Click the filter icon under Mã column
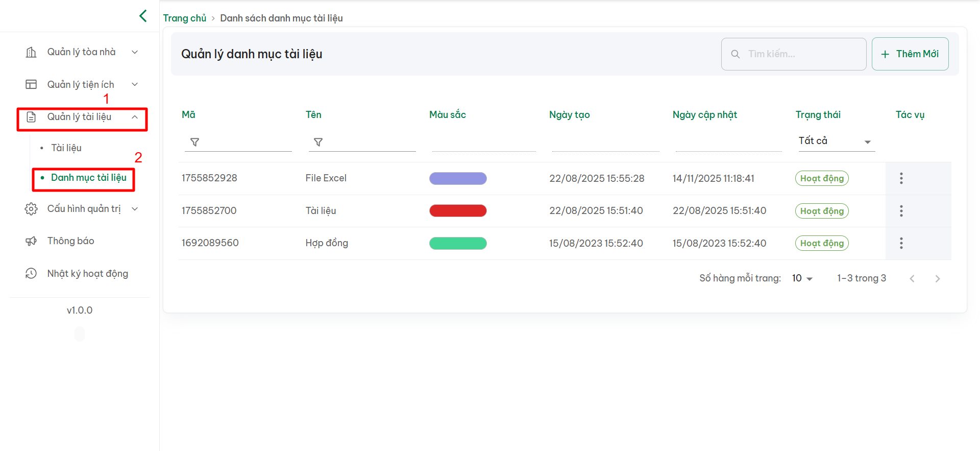This screenshot has width=980, height=451. tap(194, 142)
